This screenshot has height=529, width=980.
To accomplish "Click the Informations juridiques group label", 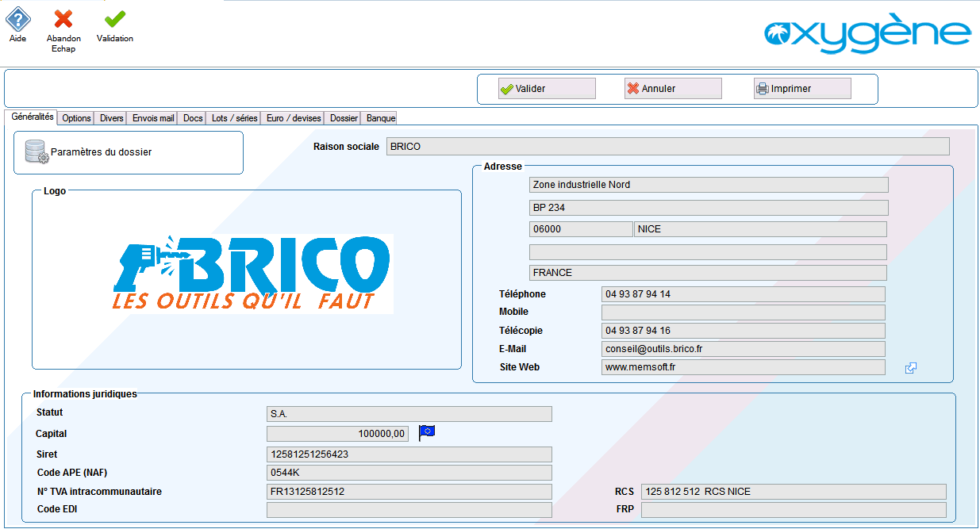I will tap(85, 394).
